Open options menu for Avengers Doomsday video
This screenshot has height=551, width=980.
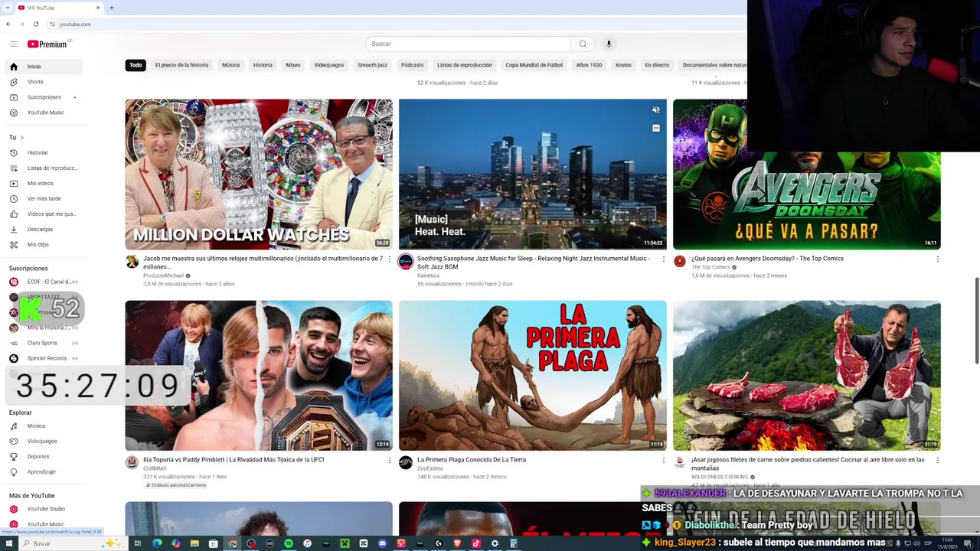click(937, 259)
